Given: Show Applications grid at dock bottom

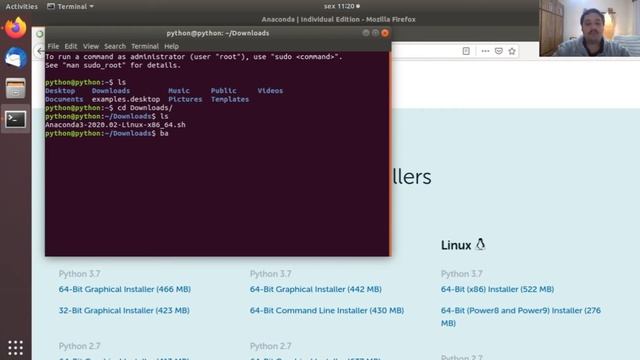Looking at the screenshot, I should point(16,347).
